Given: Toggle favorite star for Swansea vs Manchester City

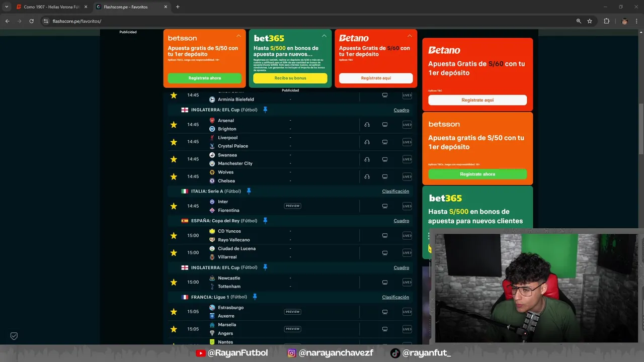Looking at the screenshot, I should (x=174, y=159).
